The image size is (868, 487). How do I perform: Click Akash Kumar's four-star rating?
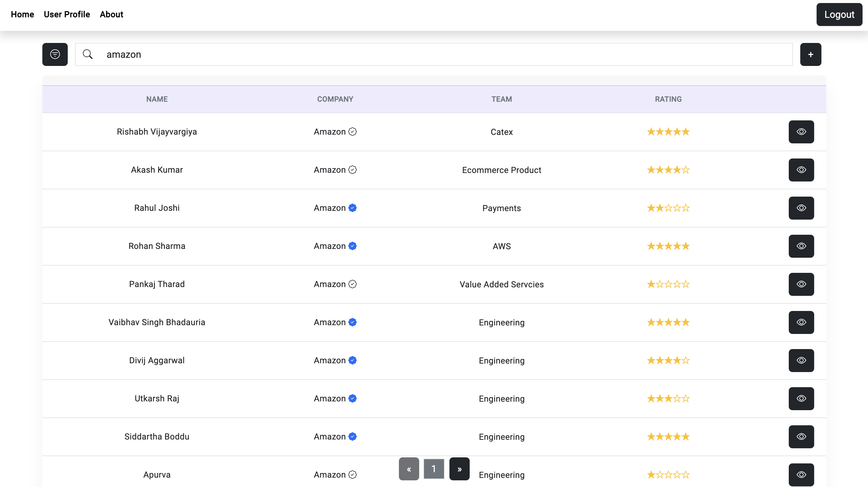point(668,169)
